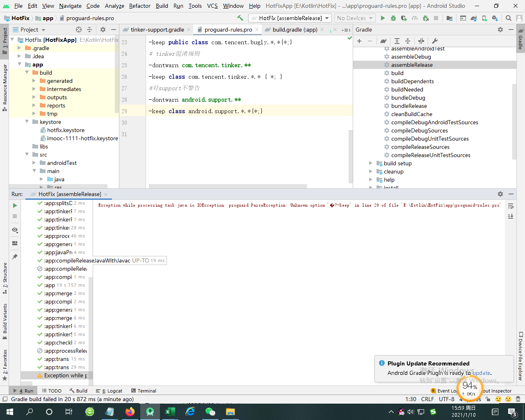
Task: Expand build setup in Gradle tasks
Action: pos(371,163)
